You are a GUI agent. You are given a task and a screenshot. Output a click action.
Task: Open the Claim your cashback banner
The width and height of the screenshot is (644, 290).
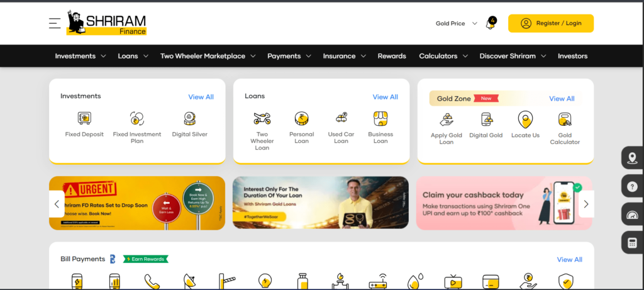(x=504, y=203)
